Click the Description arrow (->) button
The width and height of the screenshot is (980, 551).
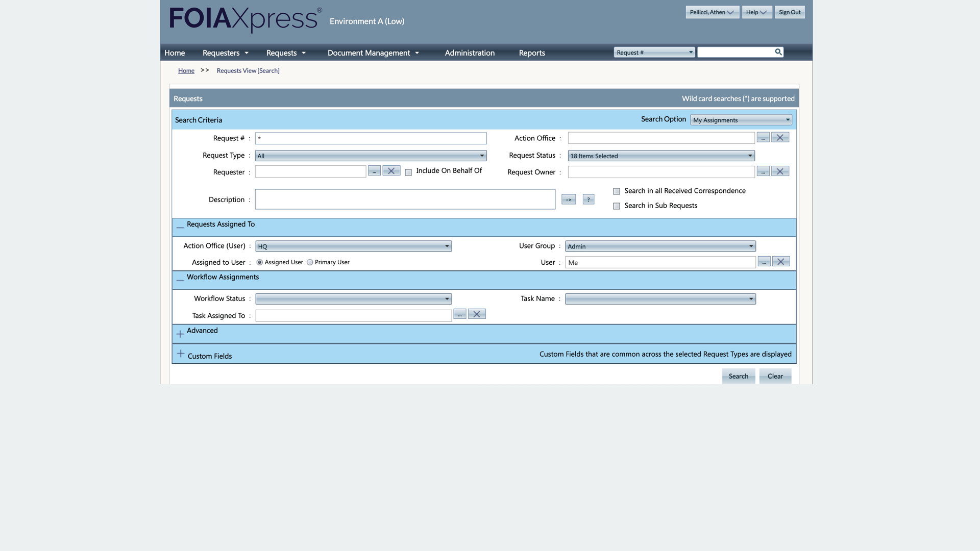tap(569, 199)
